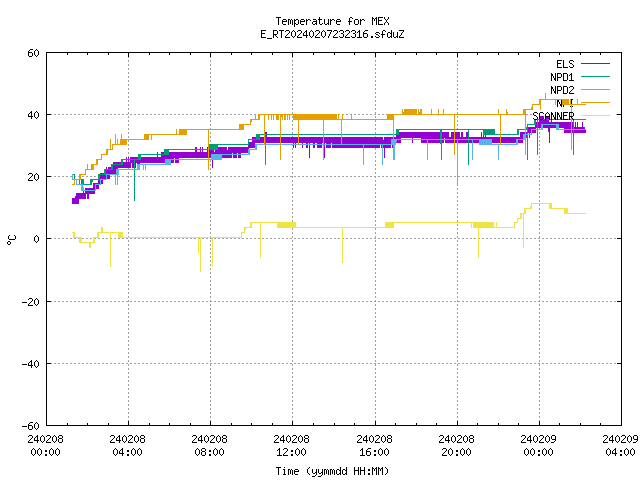
Task: Click the ELS legend label
Action: pos(565,64)
